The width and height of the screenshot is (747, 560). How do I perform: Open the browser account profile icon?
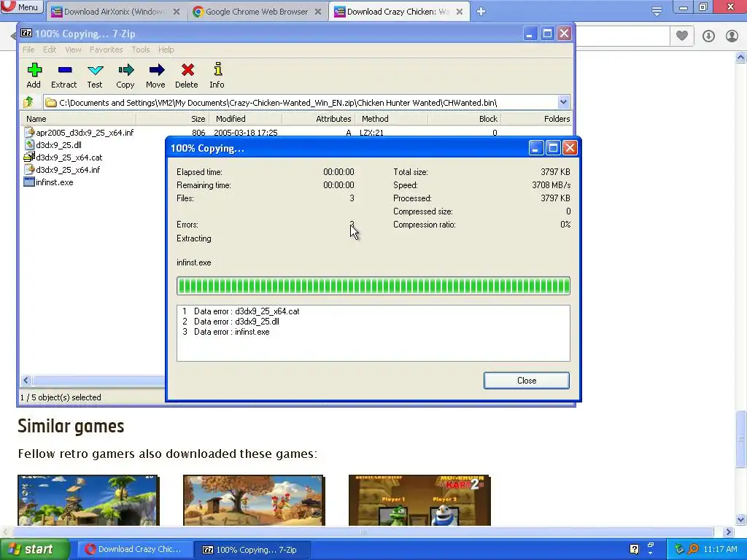[x=732, y=36]
